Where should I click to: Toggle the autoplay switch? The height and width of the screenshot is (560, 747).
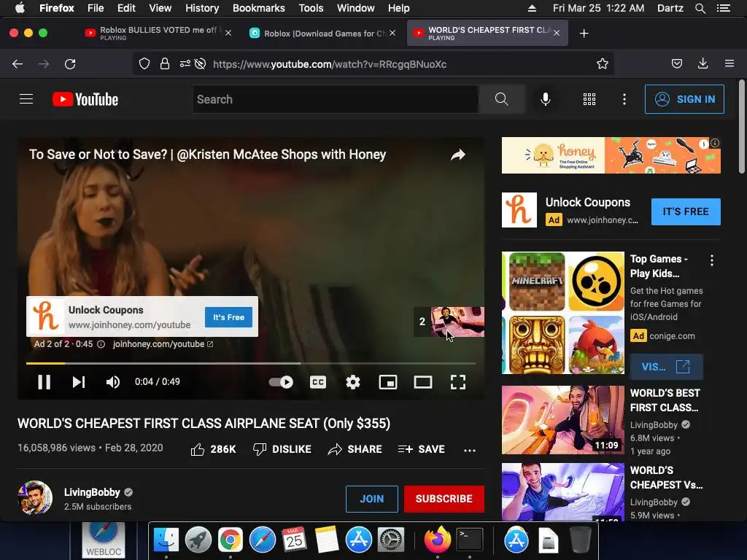point(281,382)
